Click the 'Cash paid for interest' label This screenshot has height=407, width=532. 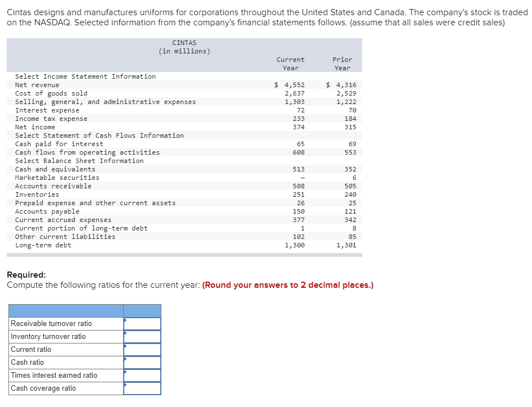pyautogui.click(x=59, y=144)
